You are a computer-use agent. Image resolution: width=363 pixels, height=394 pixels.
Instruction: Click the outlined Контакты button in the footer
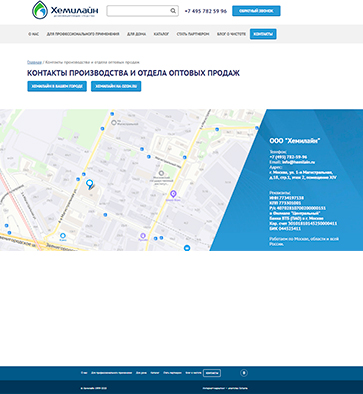(x=212, y=373)
